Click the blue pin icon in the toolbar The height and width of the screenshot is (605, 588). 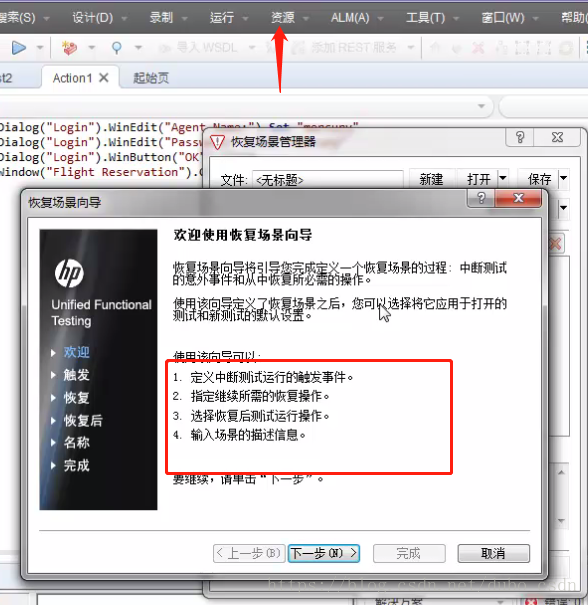[117, 48]
